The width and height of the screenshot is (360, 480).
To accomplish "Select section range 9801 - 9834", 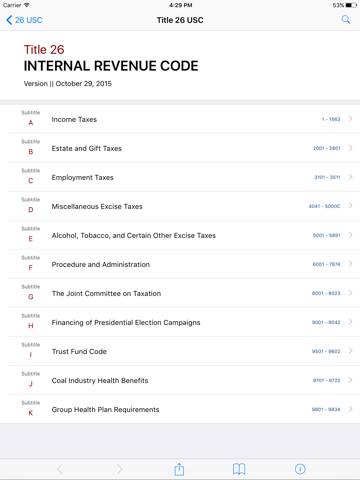I will [326, 409].
